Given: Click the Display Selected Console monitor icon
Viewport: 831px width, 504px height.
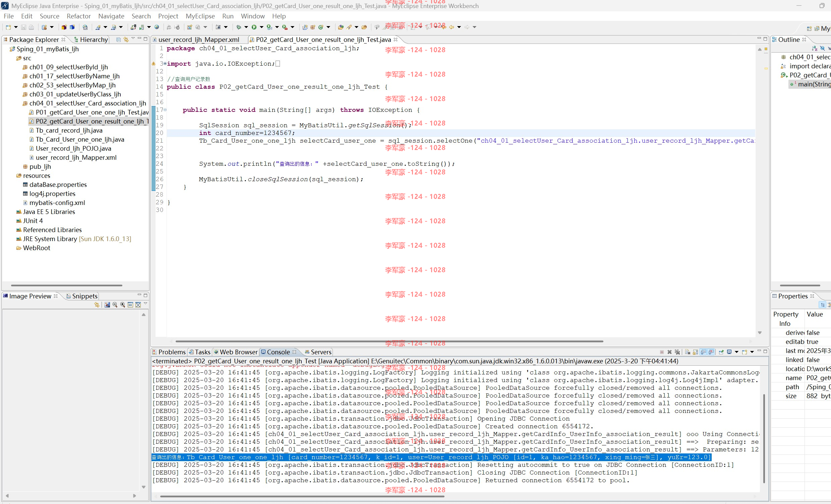Looking at the screenshot, I should [729, 352].
